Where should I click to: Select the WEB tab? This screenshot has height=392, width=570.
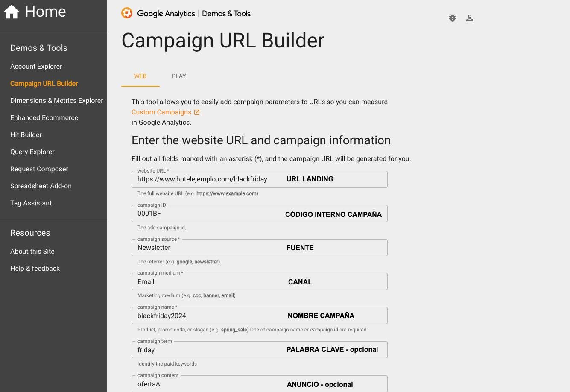(x=140, y=76)
